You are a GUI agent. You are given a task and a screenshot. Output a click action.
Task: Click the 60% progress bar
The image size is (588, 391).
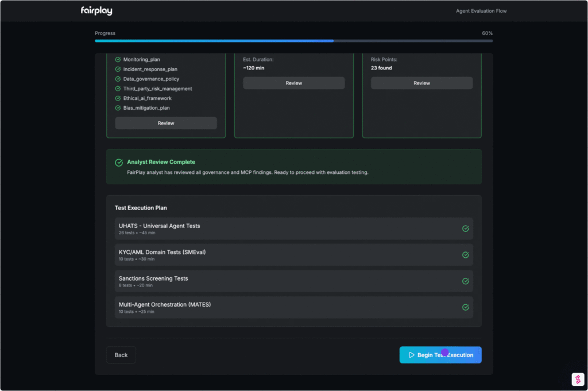(293, 41)
